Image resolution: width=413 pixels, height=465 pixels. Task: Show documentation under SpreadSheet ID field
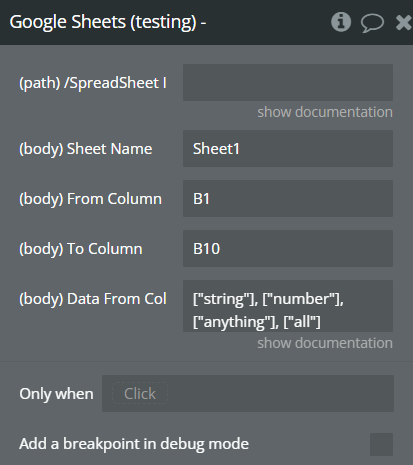325,112
